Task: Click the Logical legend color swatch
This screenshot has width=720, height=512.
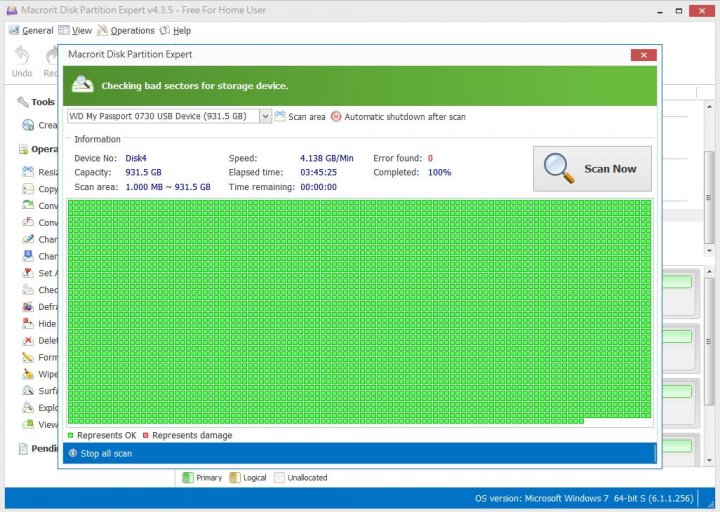Action: coord(235,478)
